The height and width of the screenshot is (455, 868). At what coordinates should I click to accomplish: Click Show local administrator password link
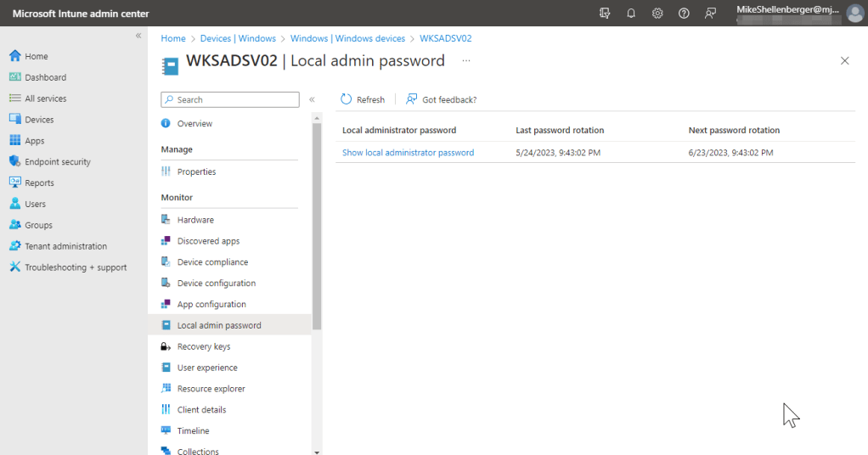point(408,153)
